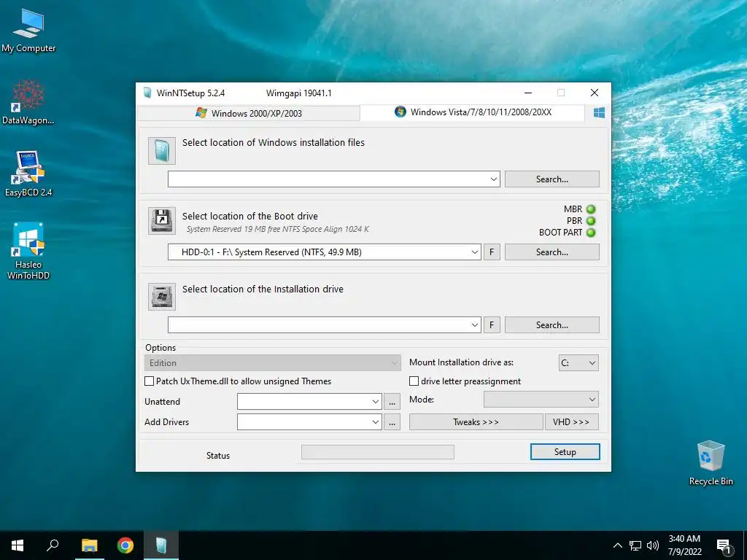Open the Mount Installation drive letter dropdown
The height and width of the screenshot is (560, 747).
(x=578, y=363)
